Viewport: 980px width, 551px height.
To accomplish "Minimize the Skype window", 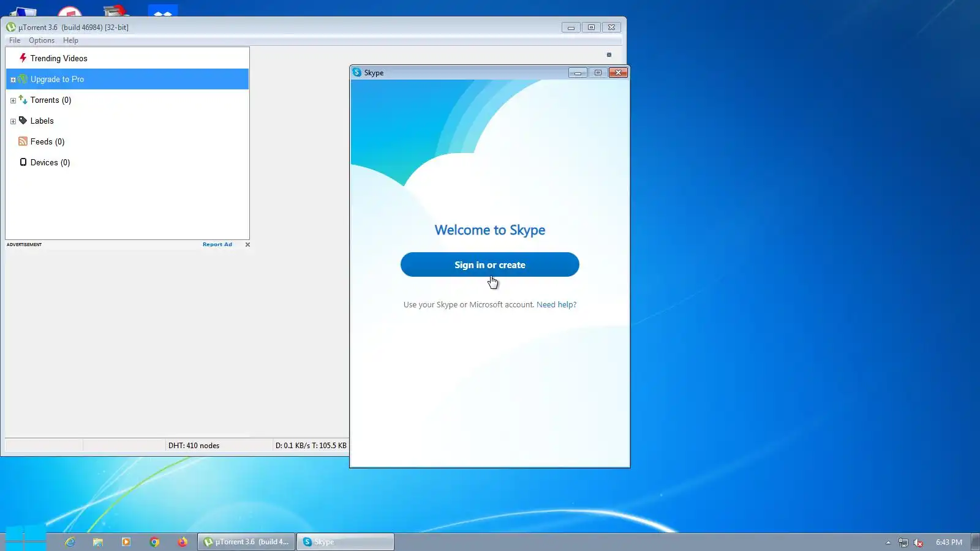I will pos(578,73).
